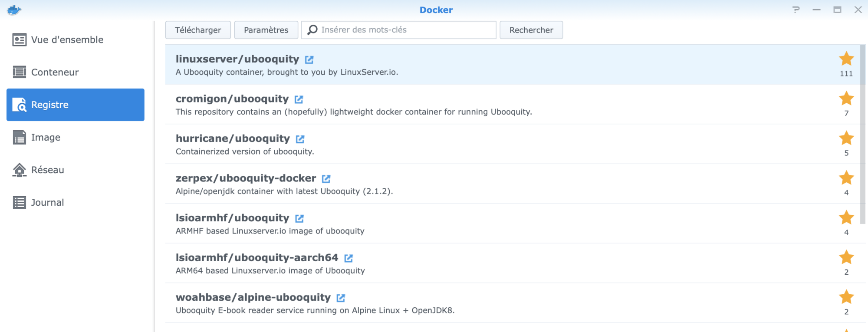Click the star icon of cromigon/ubooquity
The width and height of the screenshot is (868, 332).
coord(846,99)
